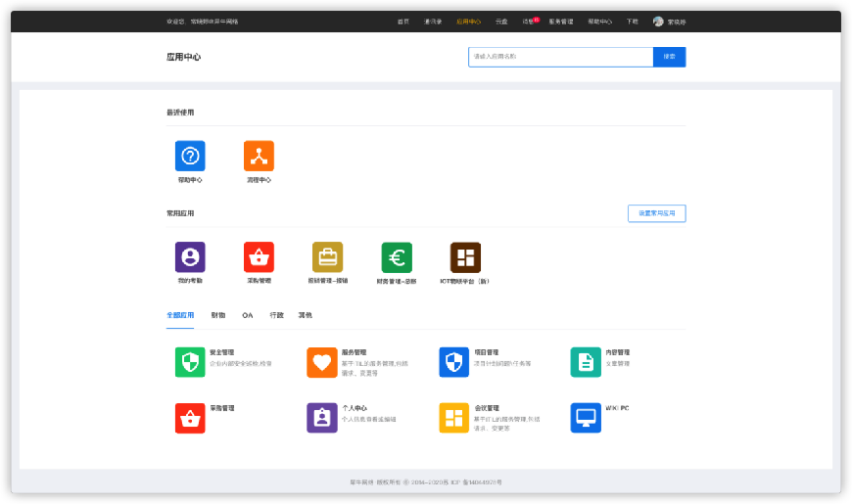
Task: Click the 设置常用应用 button
Action: point(657,213)
